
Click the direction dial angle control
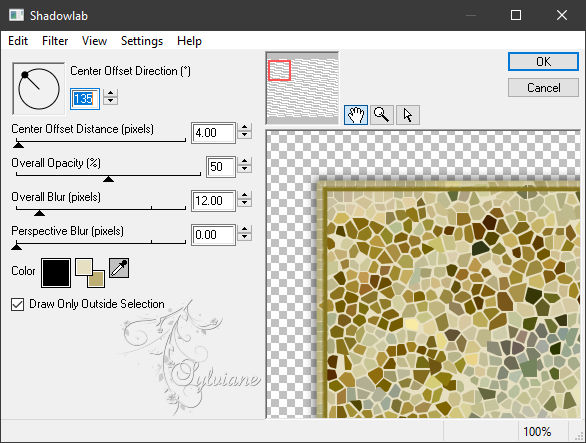(38, 89)
